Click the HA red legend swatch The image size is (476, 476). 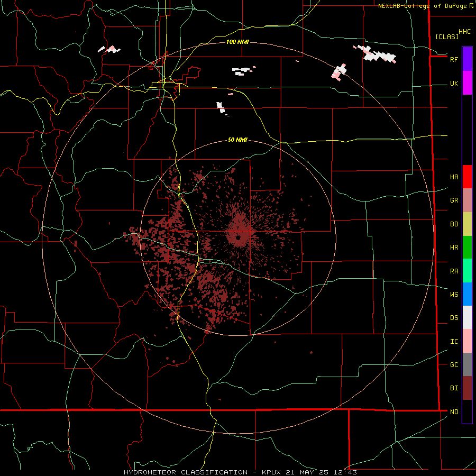click(x=467, y=177)
